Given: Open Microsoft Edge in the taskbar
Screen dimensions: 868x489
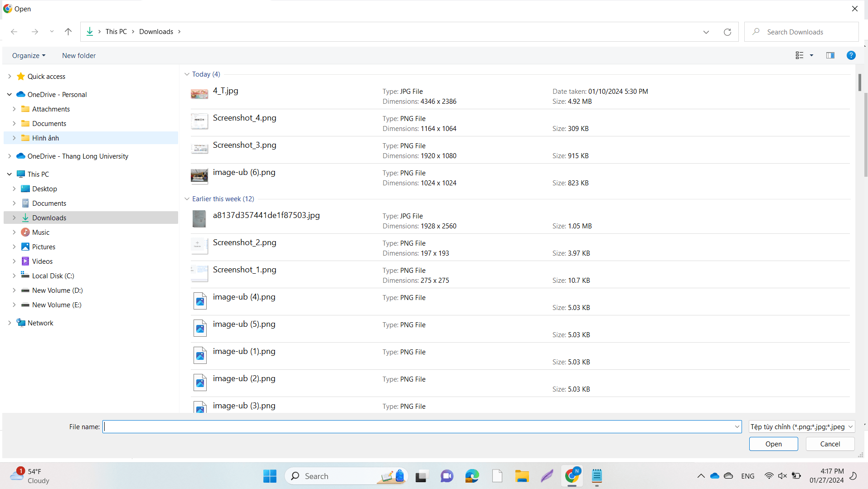Looking at the screenshot, I should [472, 476].
